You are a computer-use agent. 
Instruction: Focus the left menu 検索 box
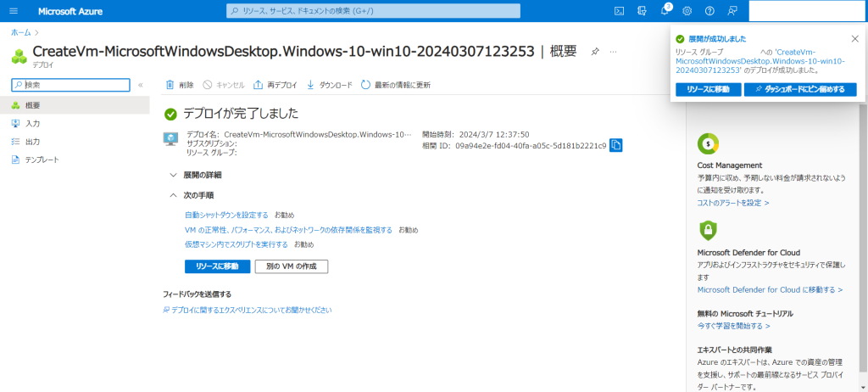(71, 85)
